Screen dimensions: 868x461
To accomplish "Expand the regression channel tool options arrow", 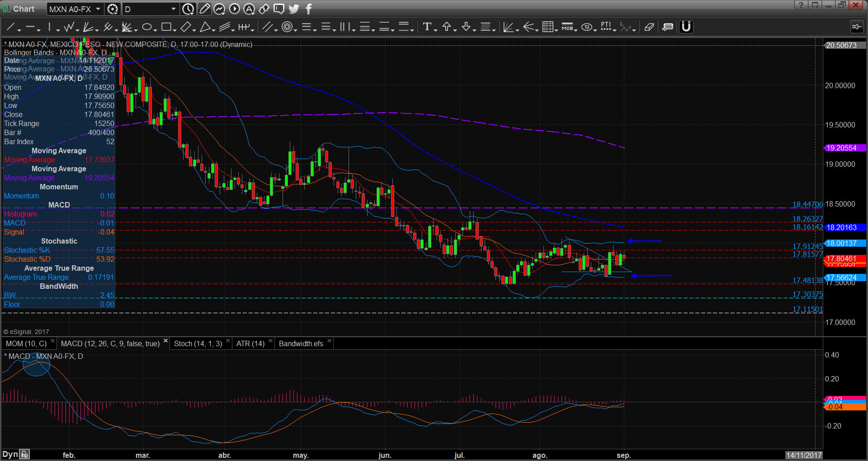I will [x=233, y=30].
